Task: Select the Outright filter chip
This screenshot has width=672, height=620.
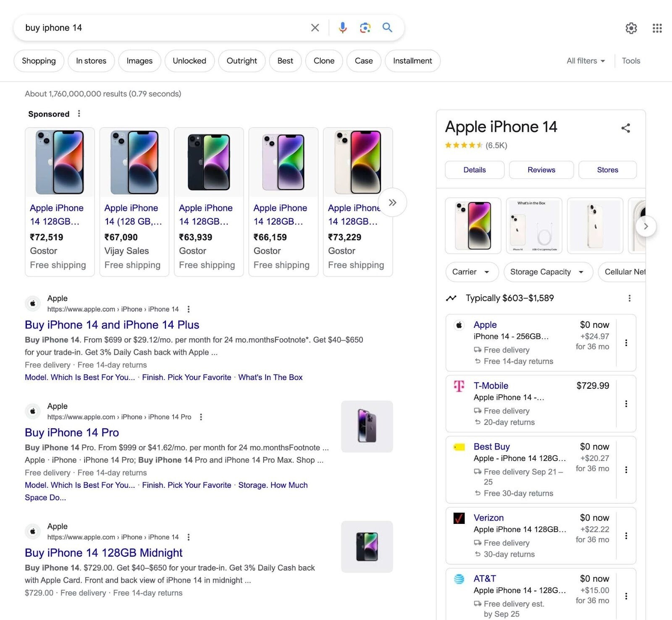Action: click(x=242, y=61)
